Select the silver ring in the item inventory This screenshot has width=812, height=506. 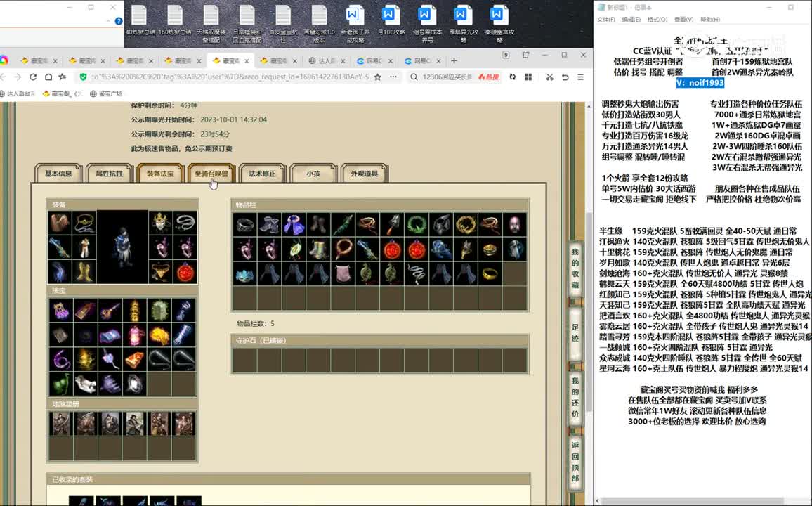pos(245,225)
